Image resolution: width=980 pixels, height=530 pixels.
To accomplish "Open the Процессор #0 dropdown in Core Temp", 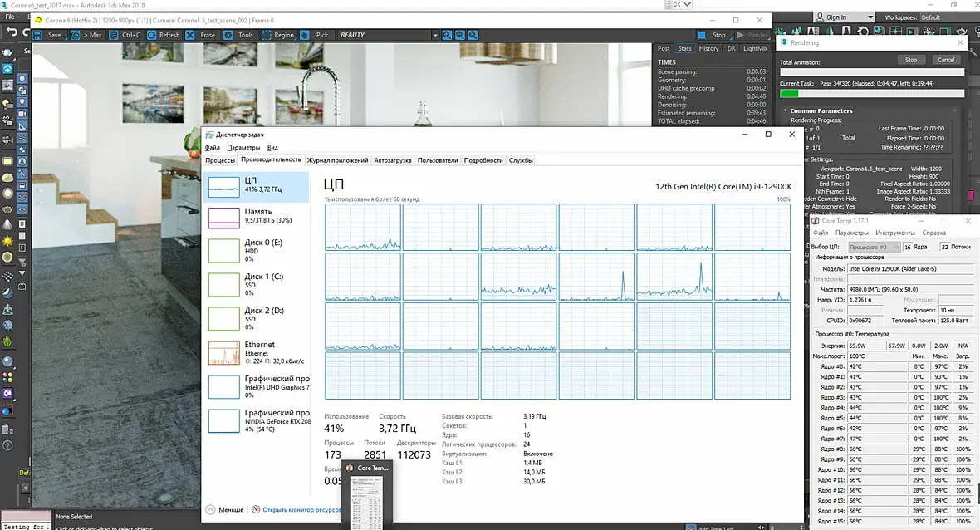I will click(874, 247).
